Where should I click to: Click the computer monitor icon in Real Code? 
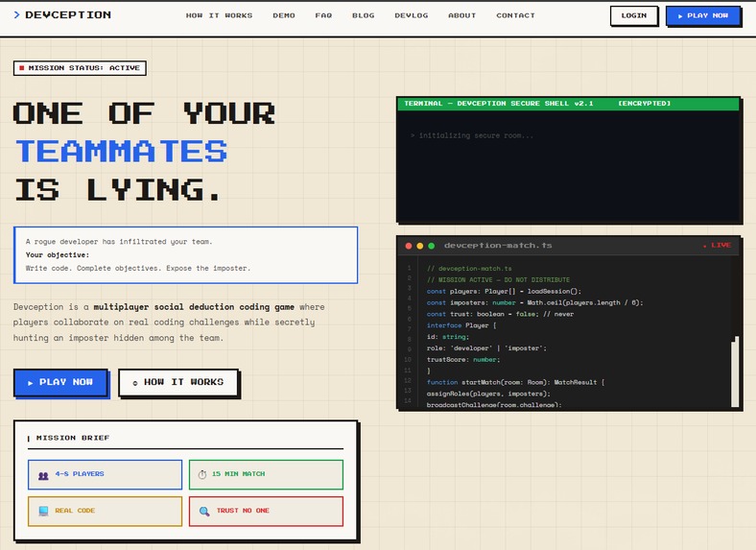point(43,511)
